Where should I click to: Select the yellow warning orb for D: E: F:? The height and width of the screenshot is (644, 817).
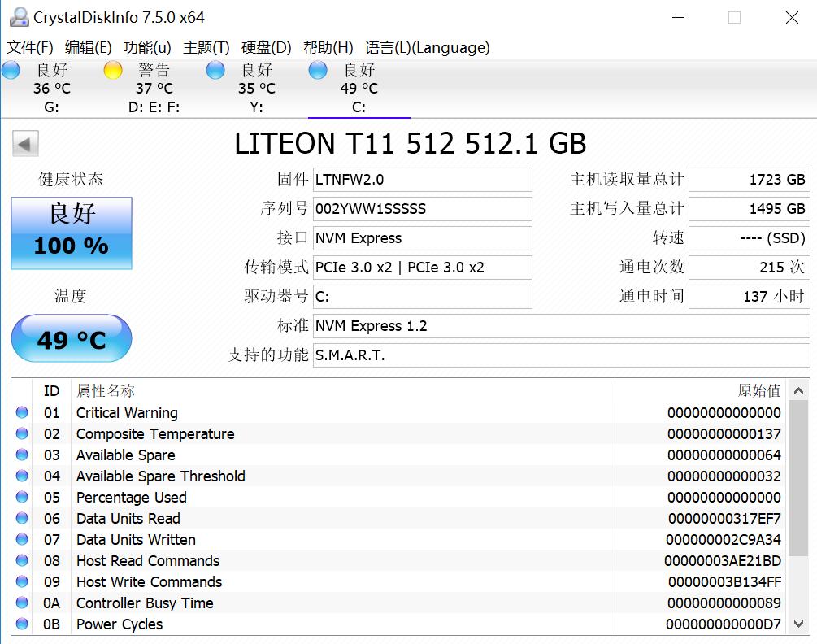tap(113, 70)
